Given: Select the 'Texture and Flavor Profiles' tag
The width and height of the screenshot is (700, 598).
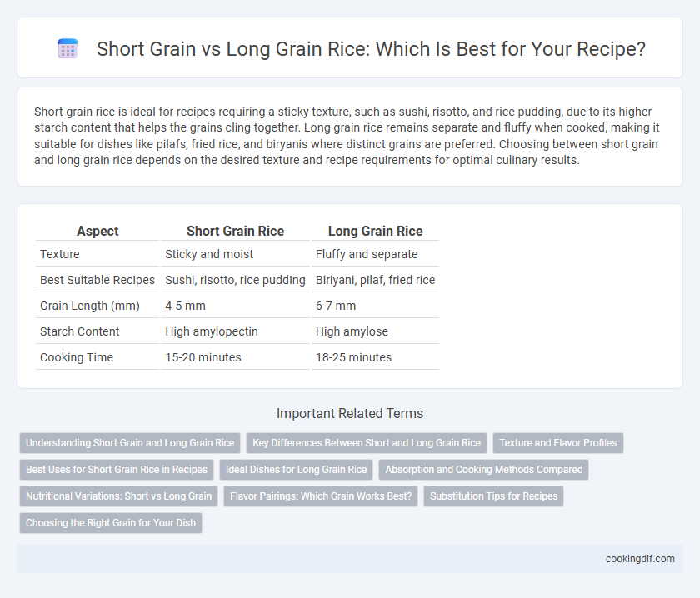Looking at the screenshot, I should [558, 443].
